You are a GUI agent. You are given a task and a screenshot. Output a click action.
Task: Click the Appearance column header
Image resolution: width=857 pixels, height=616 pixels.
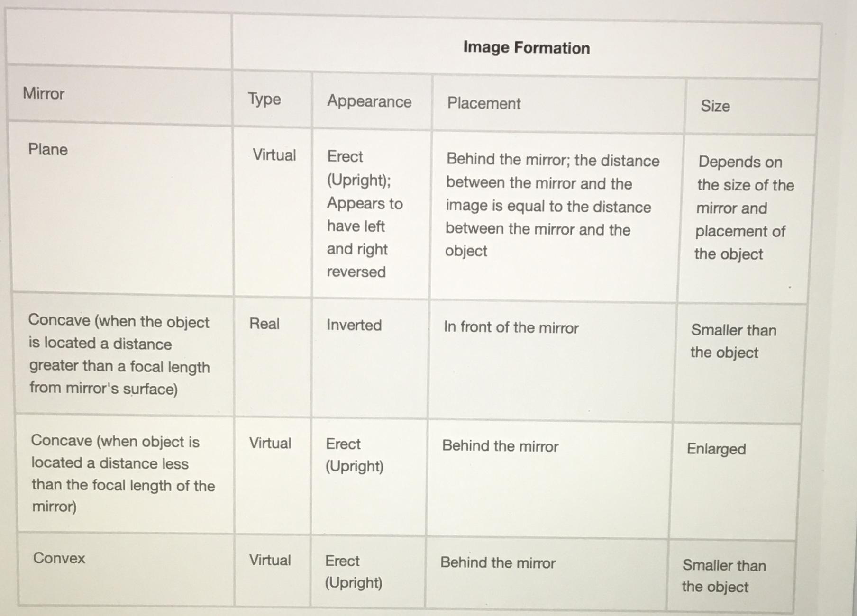(369, 101)
